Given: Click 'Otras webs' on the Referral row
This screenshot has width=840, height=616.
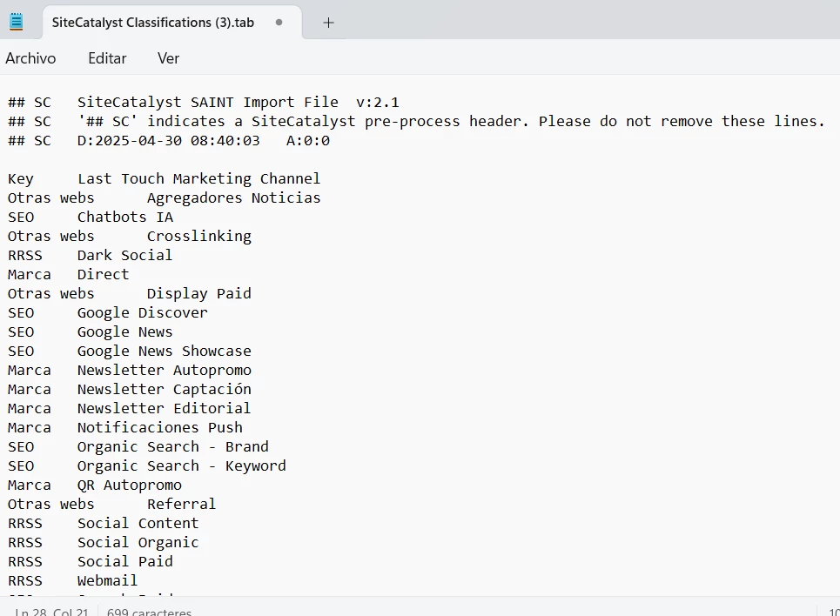Looking at the screenshot, I should coord(50,505).
